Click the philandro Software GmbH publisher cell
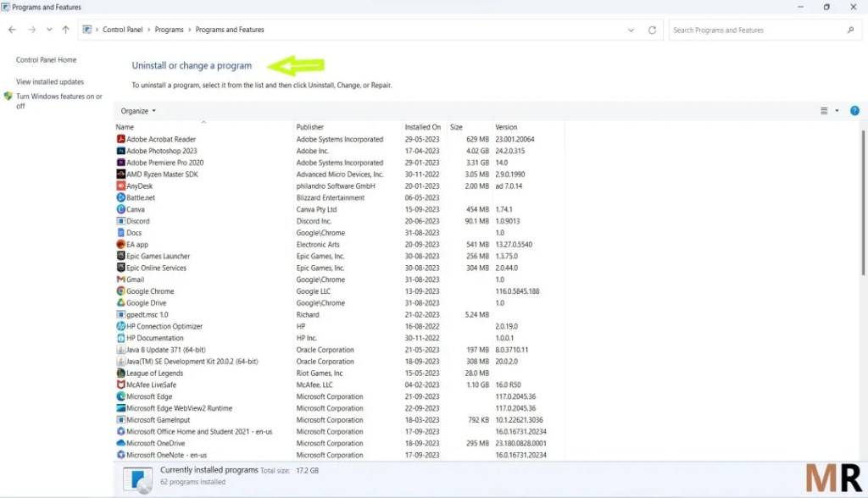Image resolution: width=868 pixels, height=498 pixels. tap(336, 186)
